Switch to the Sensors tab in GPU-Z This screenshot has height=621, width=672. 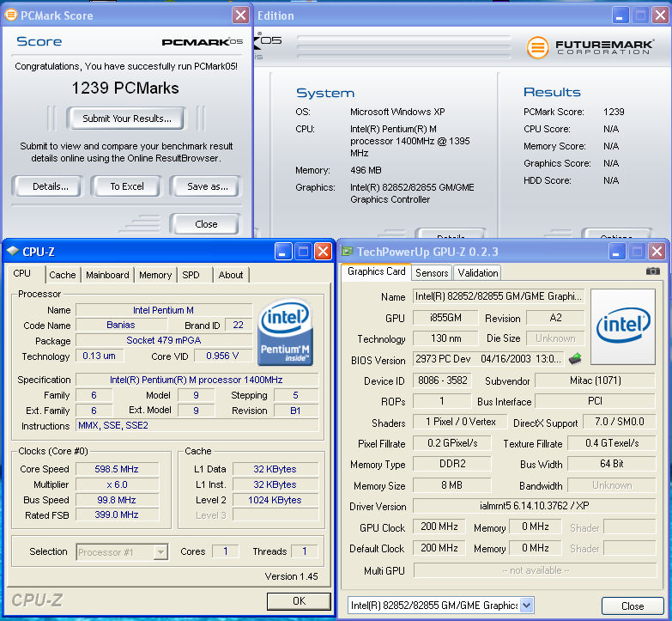point(432,273)
